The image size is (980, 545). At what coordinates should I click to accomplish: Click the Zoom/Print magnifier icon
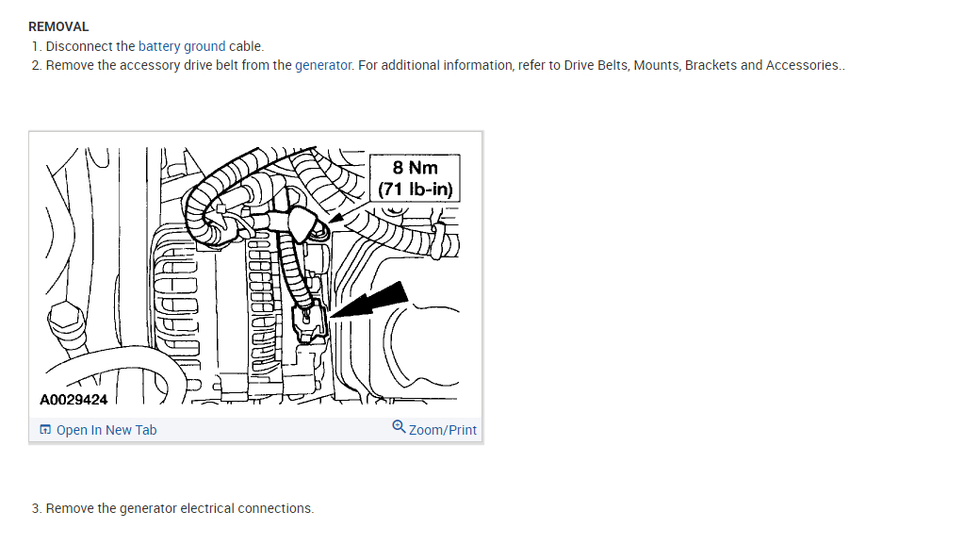[x=399, y=427]
